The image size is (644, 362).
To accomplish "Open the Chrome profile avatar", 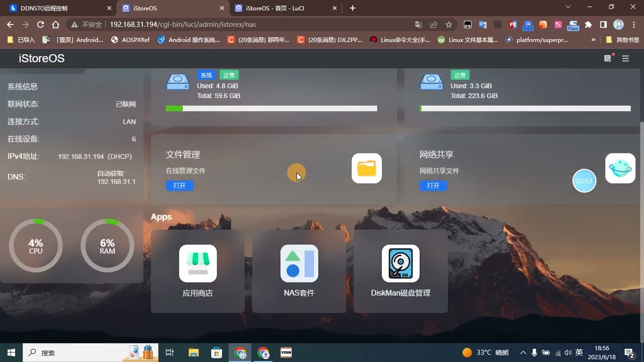I will pyautogui.click(x=619, y=25).
